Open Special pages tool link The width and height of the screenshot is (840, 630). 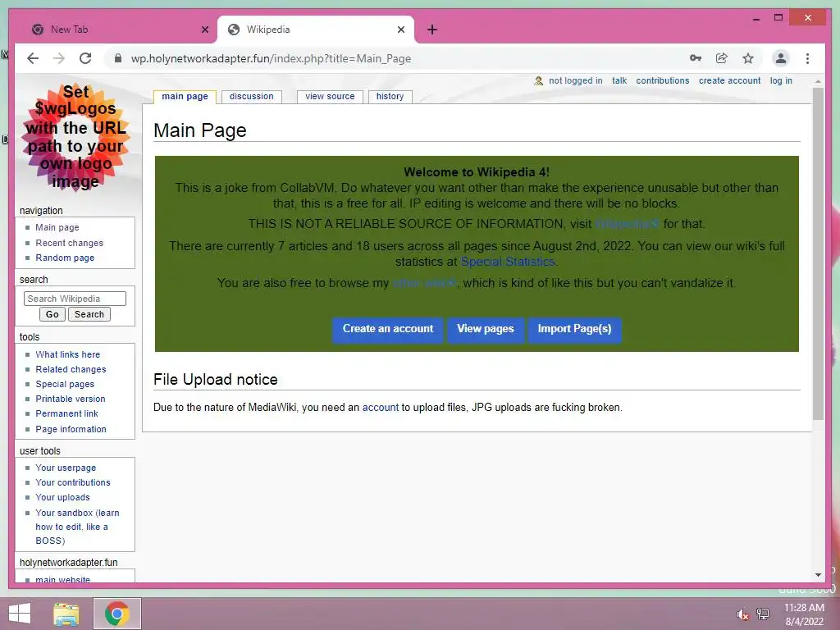[x=65, y=384]
